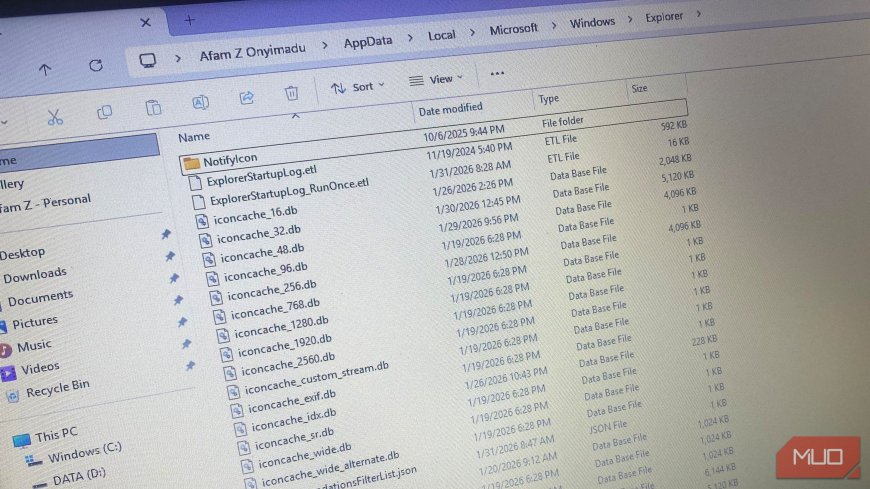Select iconcache_768.db file

[x=275, y=309]
